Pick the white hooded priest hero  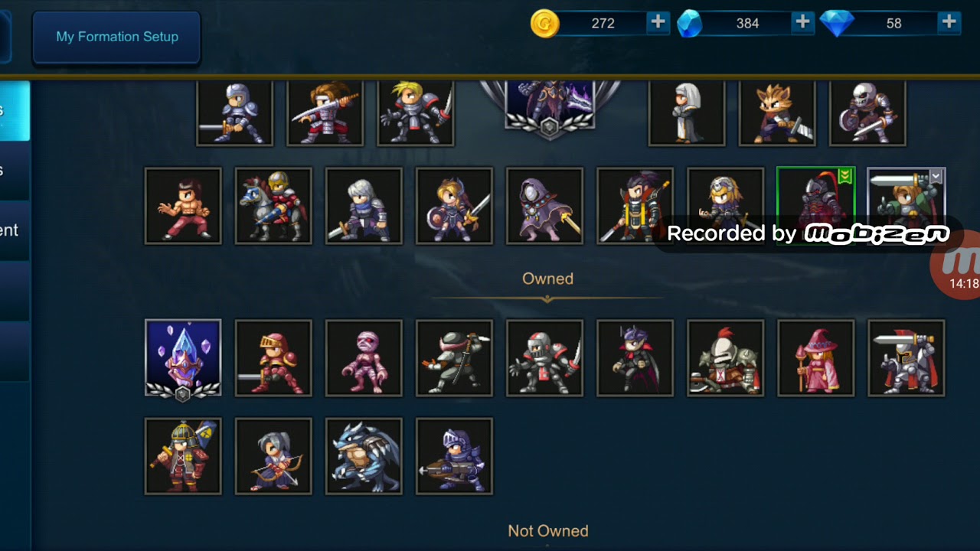point(687,112)
